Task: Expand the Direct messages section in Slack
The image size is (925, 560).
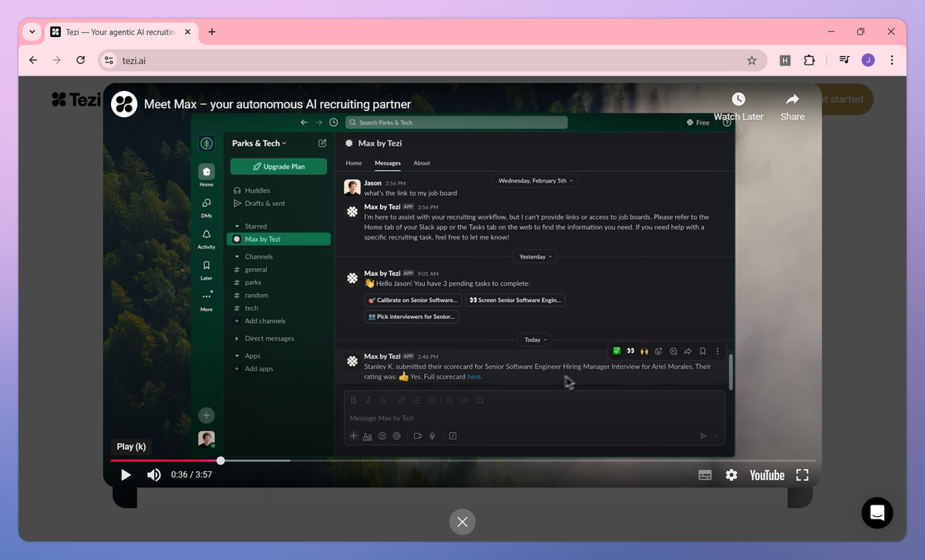Action: [237, 338]
